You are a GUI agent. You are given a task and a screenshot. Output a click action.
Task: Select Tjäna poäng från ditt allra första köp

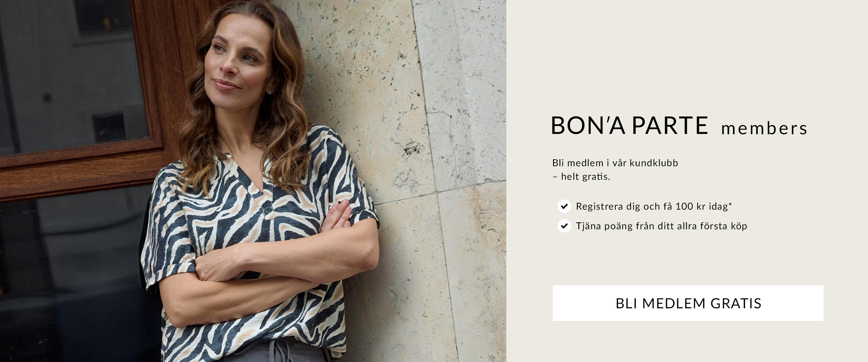pyautogui.click(x=662, y=226)
